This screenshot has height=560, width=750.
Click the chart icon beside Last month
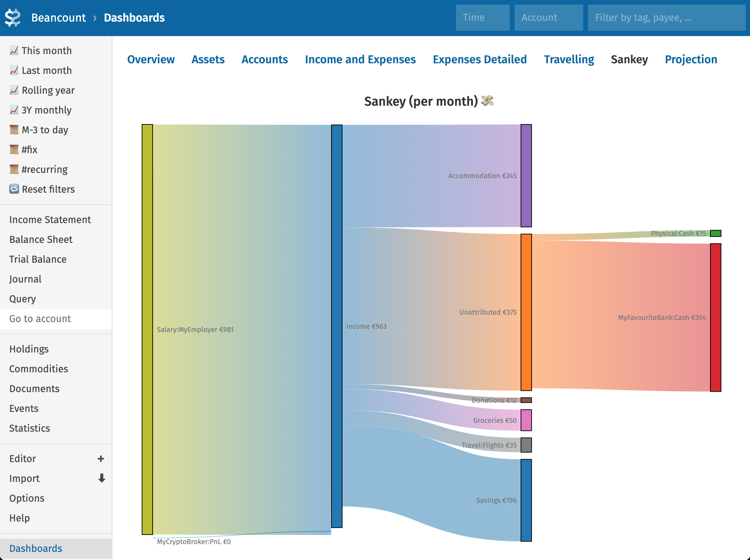[14, 70]
